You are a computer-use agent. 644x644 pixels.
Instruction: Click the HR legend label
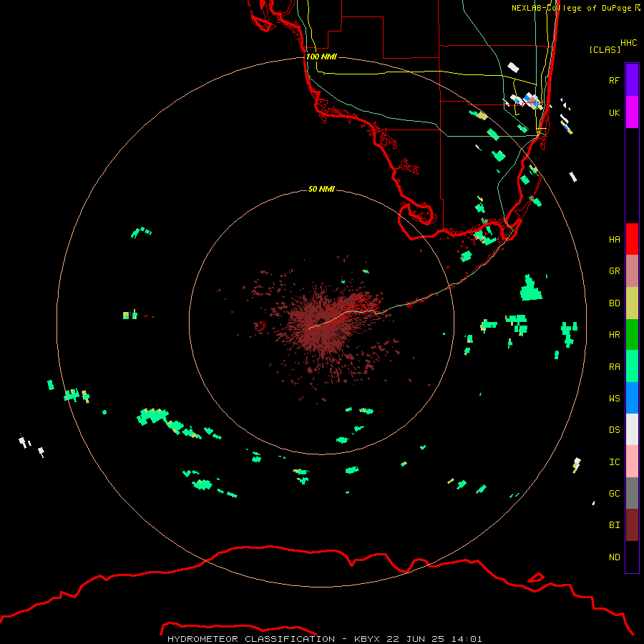pos(614,335)
